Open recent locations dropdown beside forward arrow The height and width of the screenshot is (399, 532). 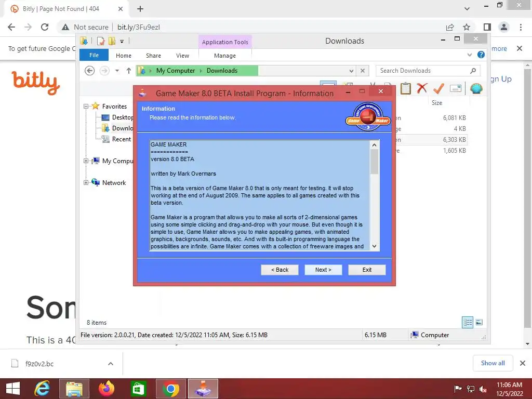(x=117, y=71)
